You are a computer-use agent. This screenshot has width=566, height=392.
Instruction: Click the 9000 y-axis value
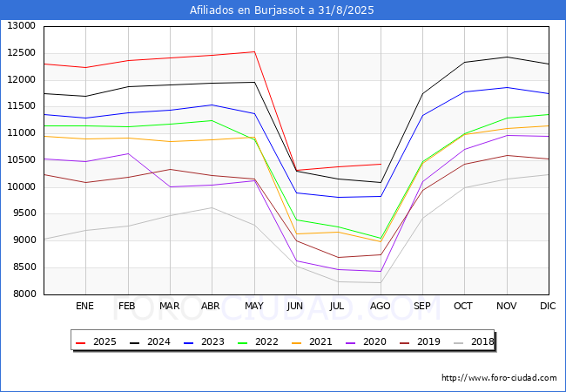coord(24,240)
